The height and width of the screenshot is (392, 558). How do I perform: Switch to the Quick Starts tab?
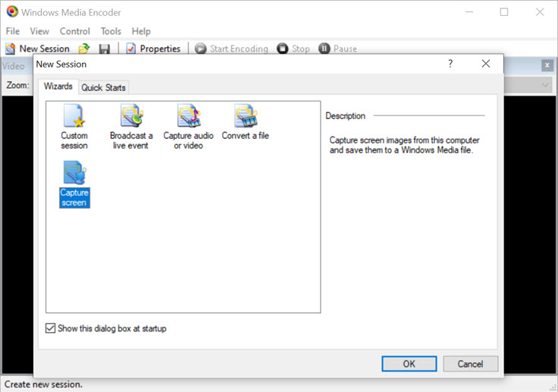pos(103,88)
